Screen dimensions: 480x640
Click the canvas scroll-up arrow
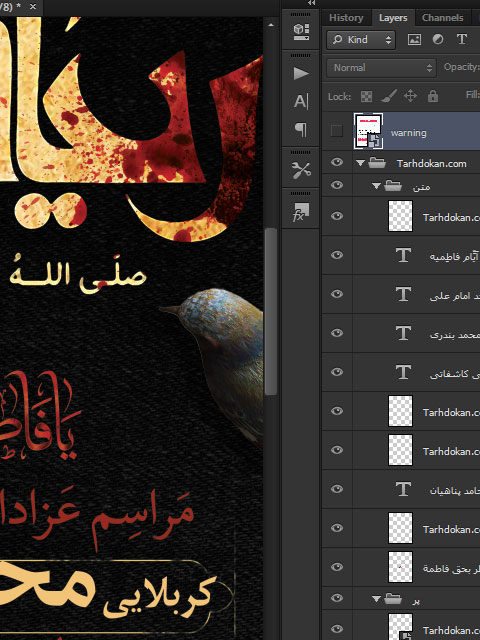tap(271, 25)
